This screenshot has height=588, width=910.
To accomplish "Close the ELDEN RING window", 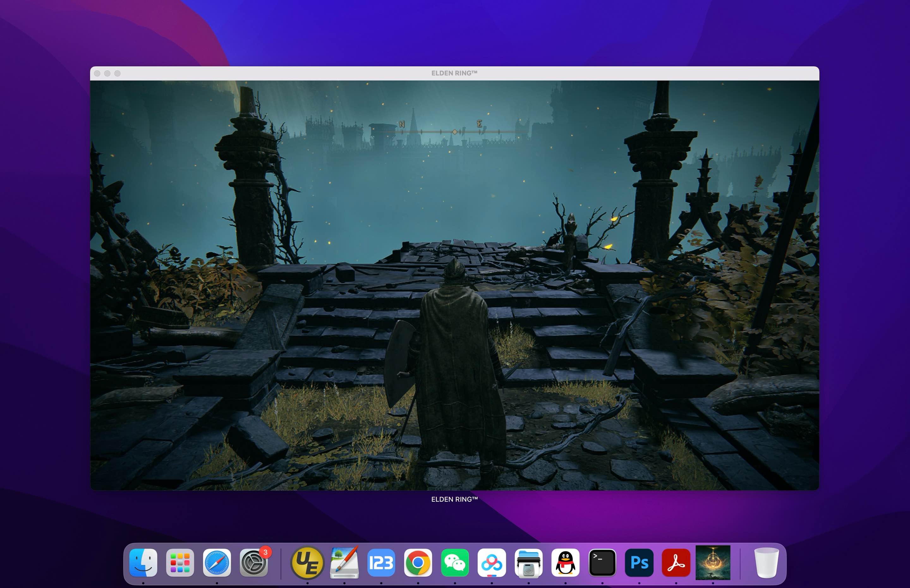I will (97, 73).
